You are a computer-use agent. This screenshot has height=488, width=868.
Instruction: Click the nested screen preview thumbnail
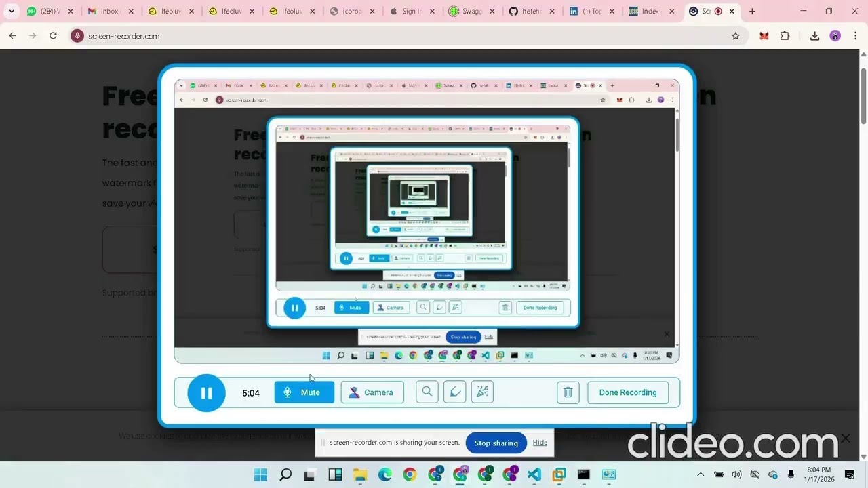427,221
